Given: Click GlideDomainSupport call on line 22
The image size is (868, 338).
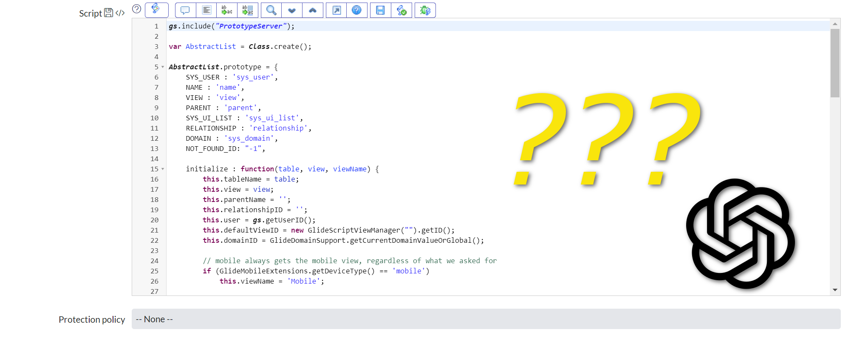Looking at the screenshot, I should point(375,241).
